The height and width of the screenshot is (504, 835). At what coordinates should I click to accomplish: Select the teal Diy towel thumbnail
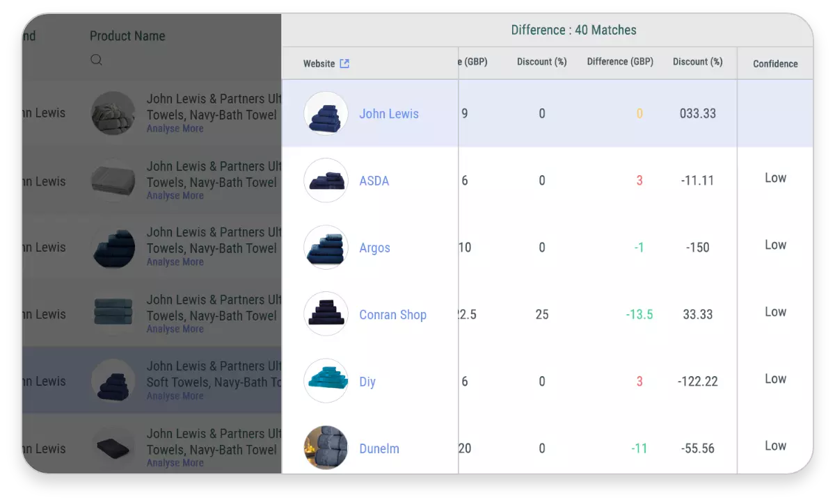[x=326, y=381]
